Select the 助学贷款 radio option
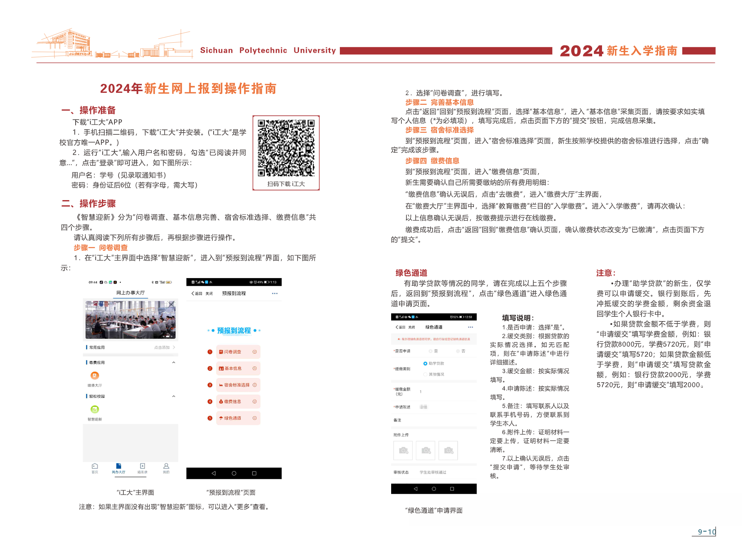Viewport: 749px width, 560px height. 425,363
